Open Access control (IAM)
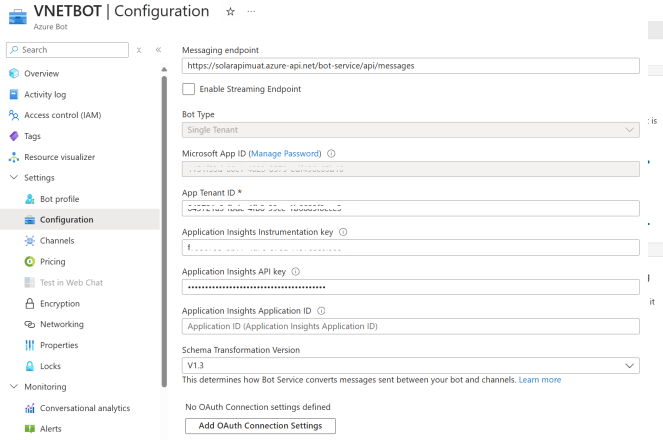Viewport: 663px width, 440px height. pyautogui.click(x=63, y=115)
